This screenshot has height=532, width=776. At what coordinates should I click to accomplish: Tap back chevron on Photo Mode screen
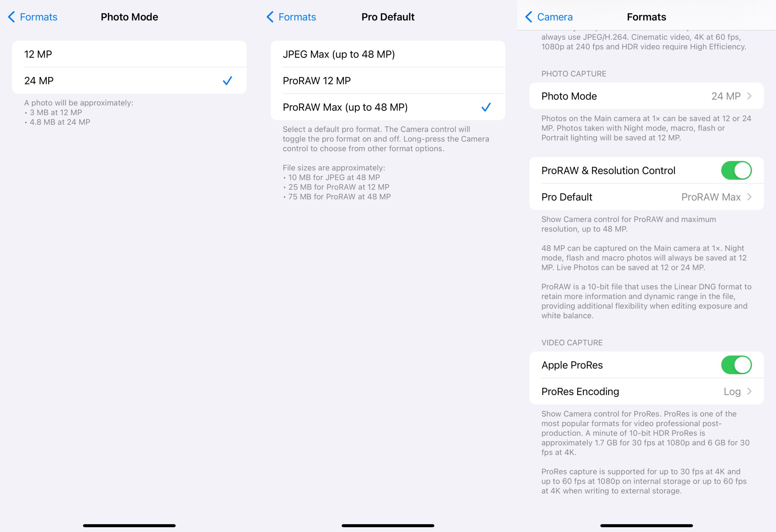point(12,17)
